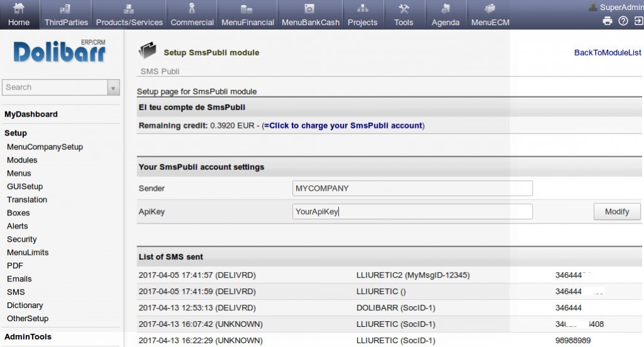The image size is (644, 347).
Task: Go to MenuCompanySetup
Action: [x=45, y=147]
